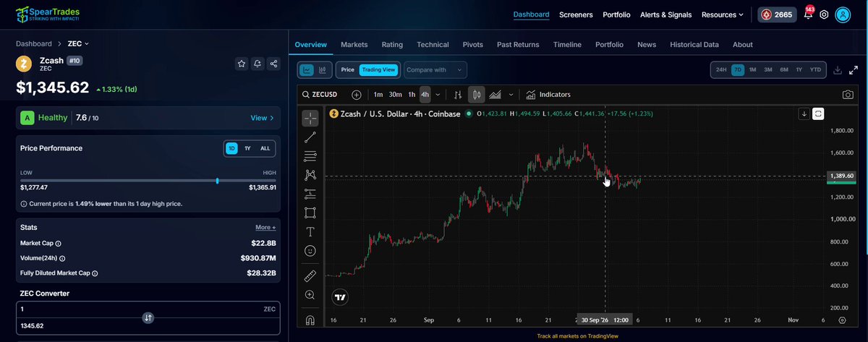The image size is (868, 342).
Task: Expand the chart style dropdown arrow
Action: 511,95
